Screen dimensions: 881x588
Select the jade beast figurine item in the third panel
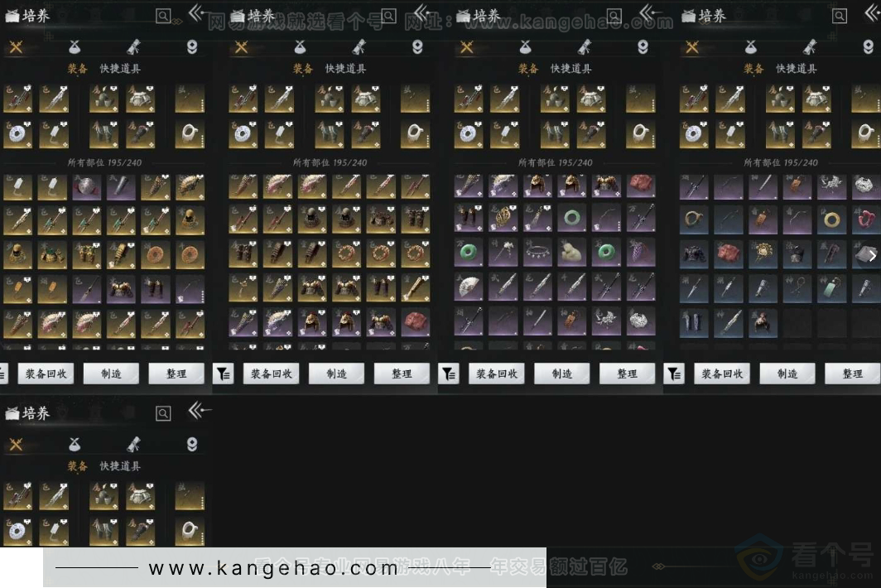pos(571,253)
